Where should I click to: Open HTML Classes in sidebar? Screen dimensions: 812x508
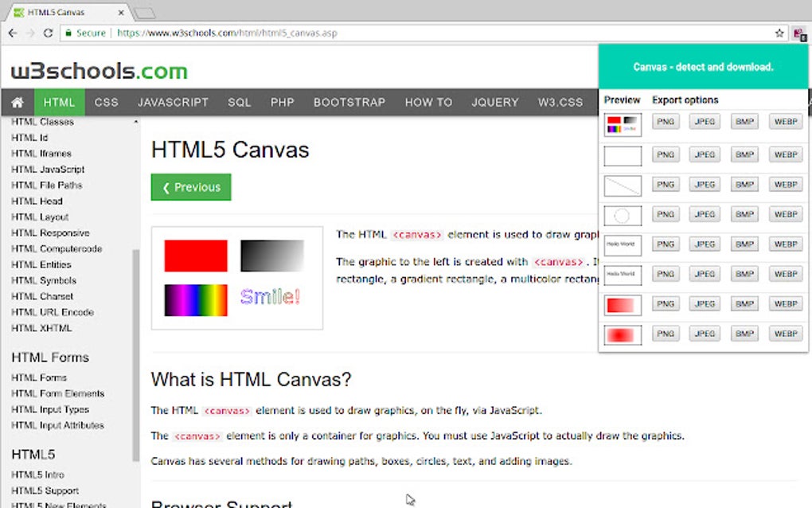point(42,122)
